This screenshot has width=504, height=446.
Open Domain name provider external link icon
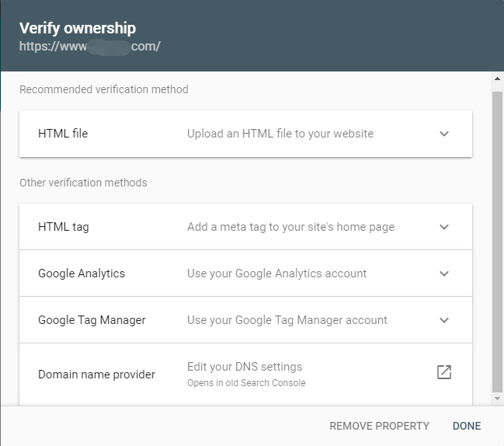[443, 372]
